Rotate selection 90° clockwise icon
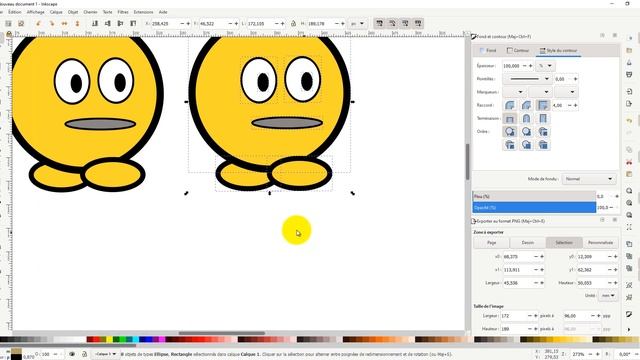This screenshot has width=640, height=360. [x=51, y=24]
